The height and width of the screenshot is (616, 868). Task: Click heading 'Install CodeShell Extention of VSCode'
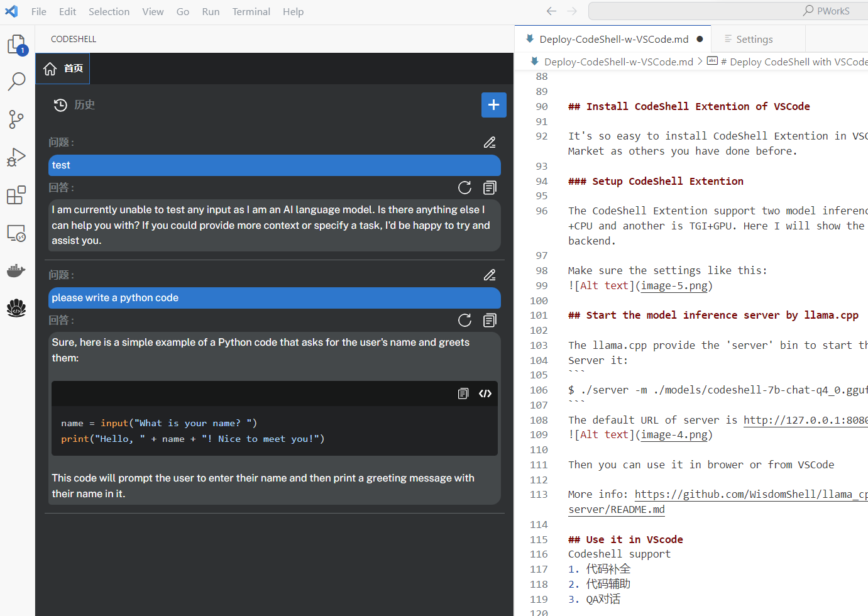689,106
